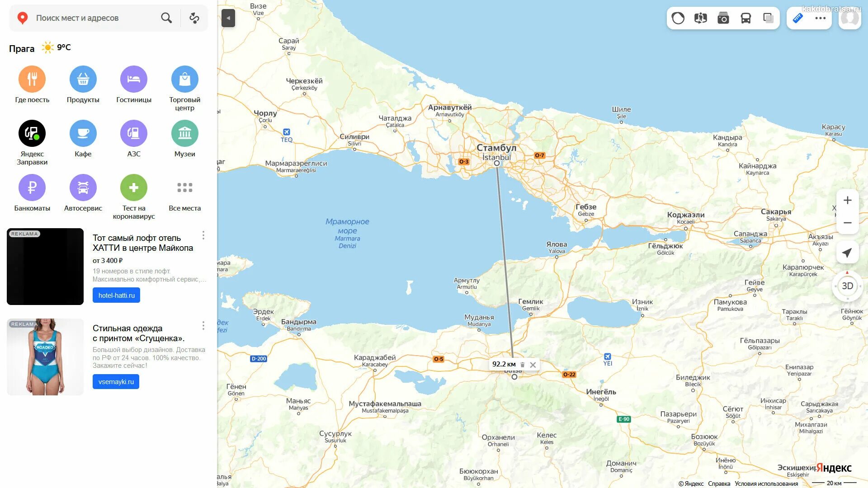Collapse the left sidebar panel

(x=228, y=18)
